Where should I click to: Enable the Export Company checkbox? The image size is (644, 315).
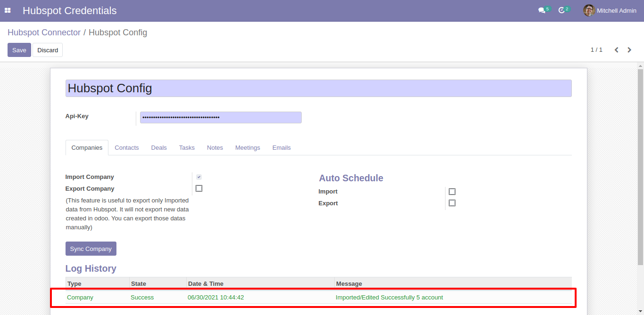(x=199, y=188)
